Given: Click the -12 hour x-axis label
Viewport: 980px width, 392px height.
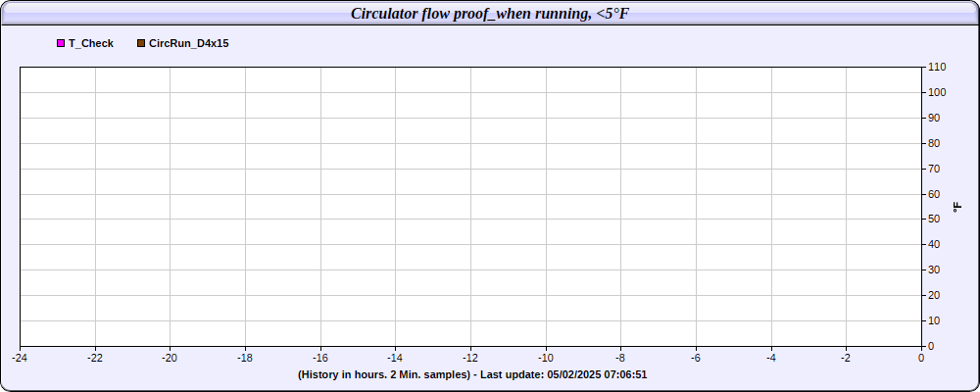Looking at the screenshot, I should click(x=470, y=359).
